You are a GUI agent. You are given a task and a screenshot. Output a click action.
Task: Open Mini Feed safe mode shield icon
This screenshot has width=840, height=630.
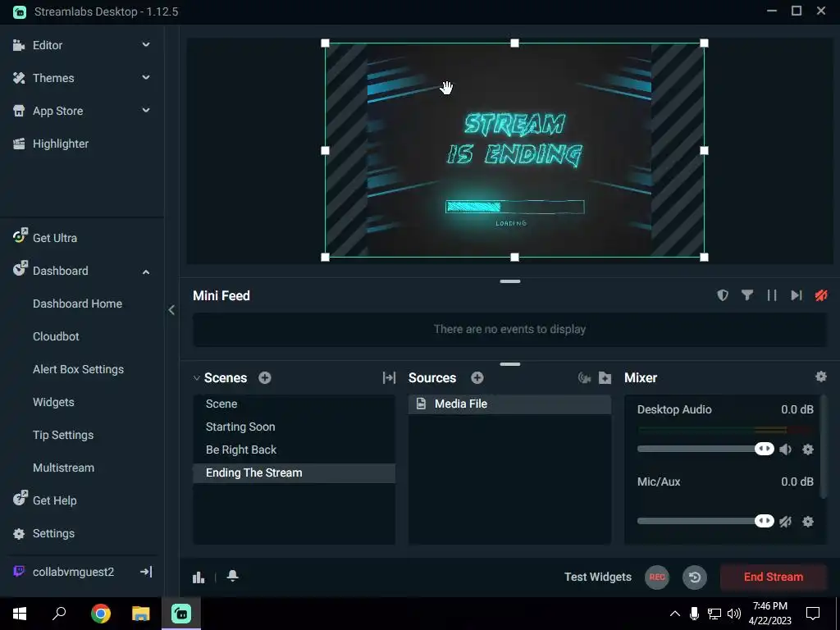(x=723, y=295)
